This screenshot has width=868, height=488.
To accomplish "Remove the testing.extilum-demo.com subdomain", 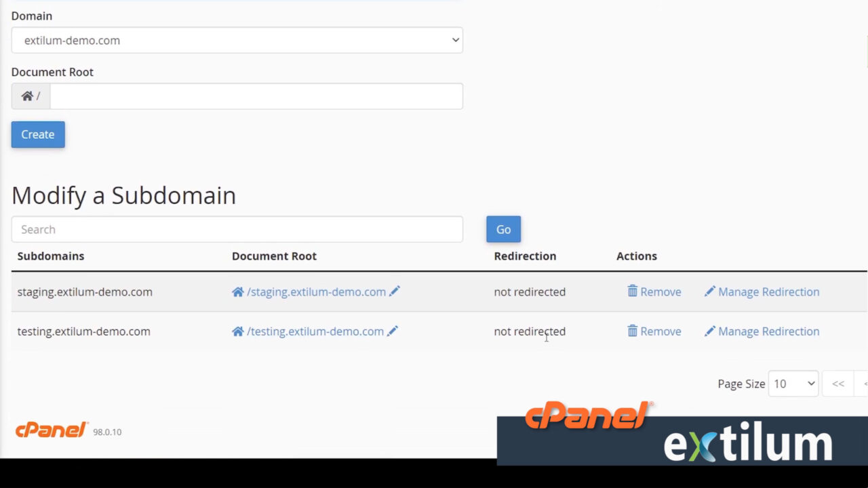I will pyautogui.click(x=660, y=331).
